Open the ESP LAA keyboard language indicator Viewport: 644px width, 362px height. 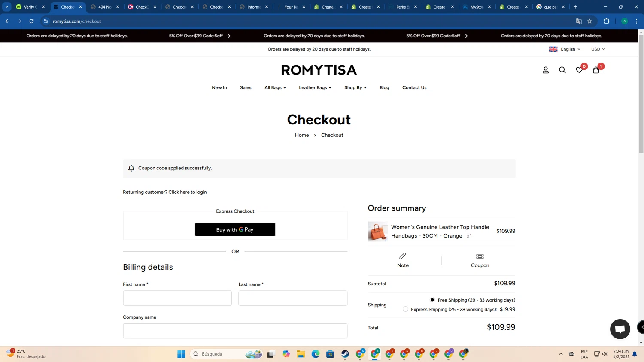pos(584,354)
